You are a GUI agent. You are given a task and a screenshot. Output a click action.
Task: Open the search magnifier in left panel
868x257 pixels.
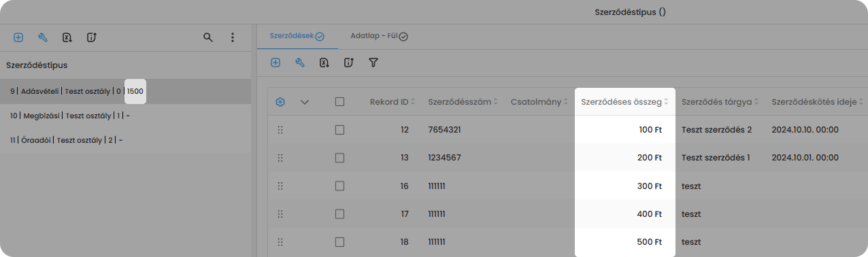pyautogui.click(x=208, y=37)
